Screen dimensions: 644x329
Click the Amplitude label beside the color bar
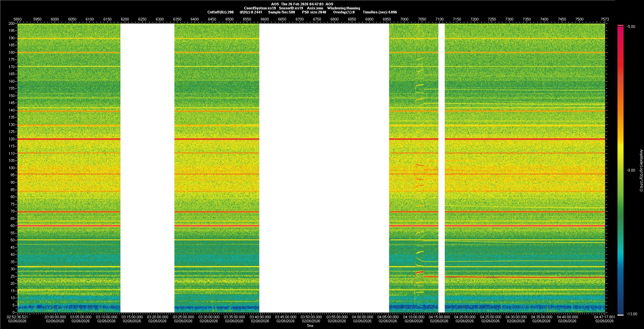641,170
